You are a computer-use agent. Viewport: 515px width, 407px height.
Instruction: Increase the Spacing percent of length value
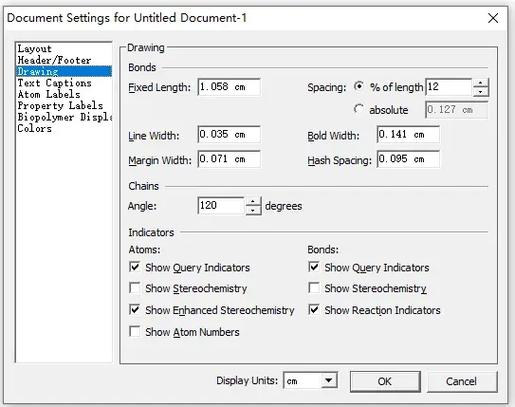(480, 83)
